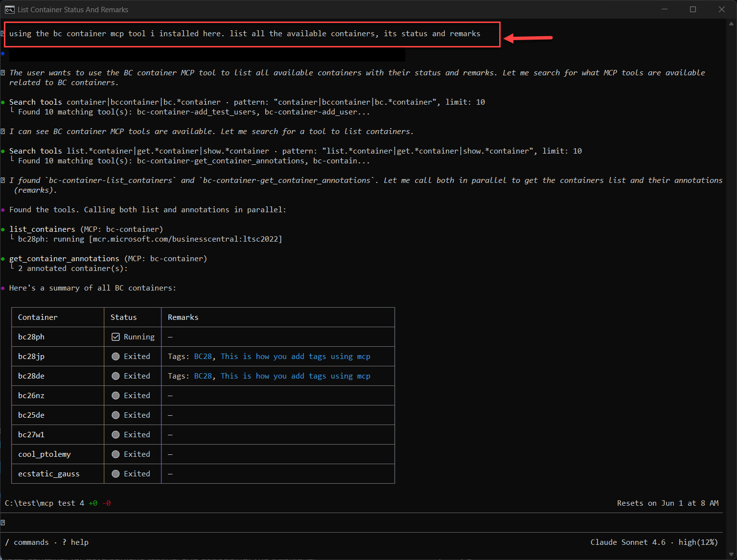Click 'This is how you add tags' link for bc28jp

point(296,357)
